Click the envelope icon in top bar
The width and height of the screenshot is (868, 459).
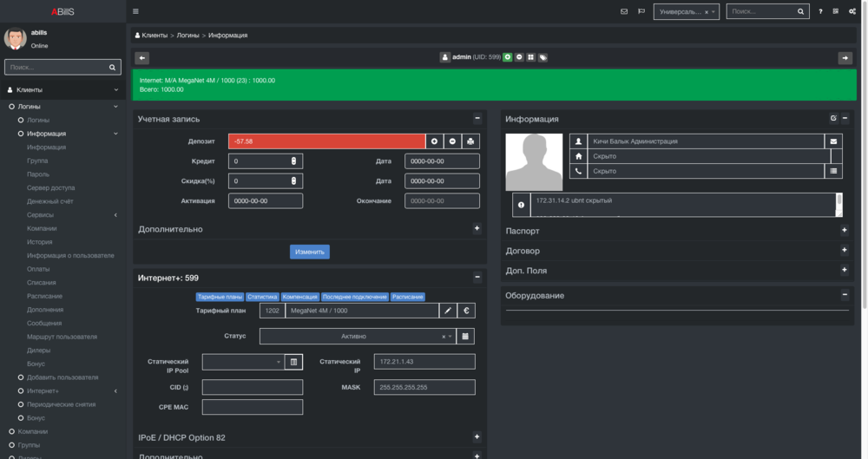[x=624, y=11]
